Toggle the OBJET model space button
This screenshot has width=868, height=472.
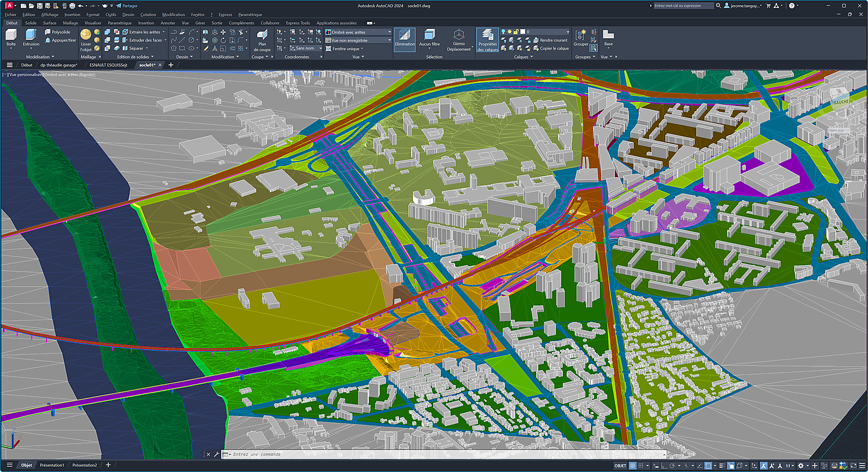click(x=620, y=466)
